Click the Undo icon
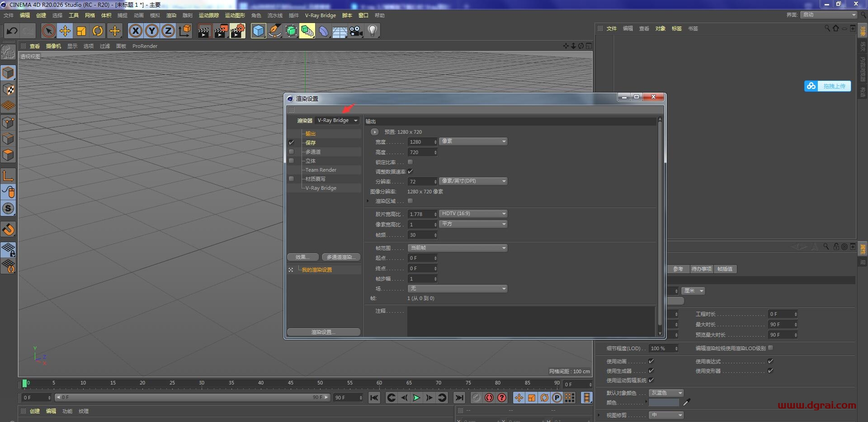This screenshot has height=422, width=868. coord(12,31)
